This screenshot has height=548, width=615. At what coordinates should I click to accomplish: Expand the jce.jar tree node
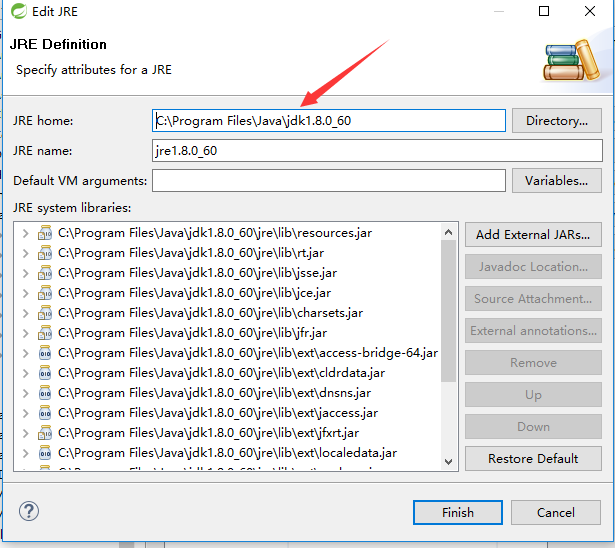coord(26,293)
